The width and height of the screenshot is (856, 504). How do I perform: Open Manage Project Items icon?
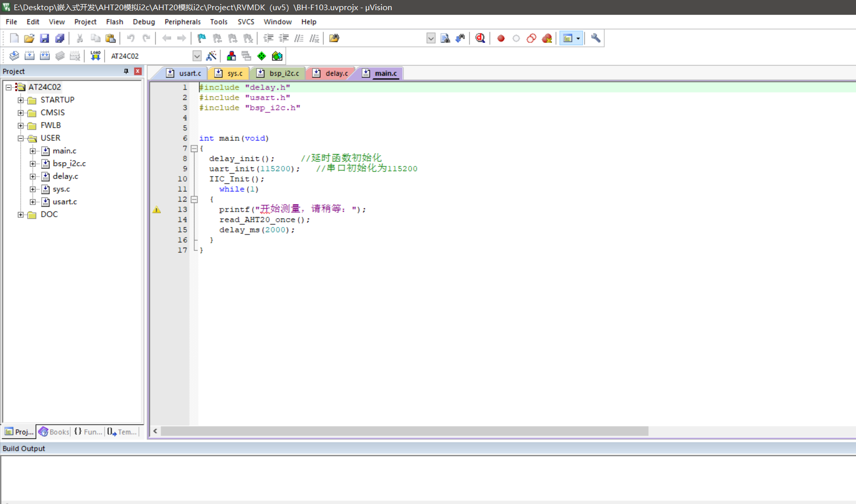(231, 56)
